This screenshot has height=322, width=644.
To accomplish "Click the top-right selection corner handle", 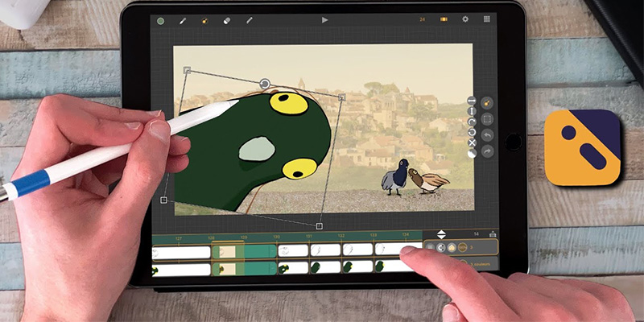I will pos(341,97).
